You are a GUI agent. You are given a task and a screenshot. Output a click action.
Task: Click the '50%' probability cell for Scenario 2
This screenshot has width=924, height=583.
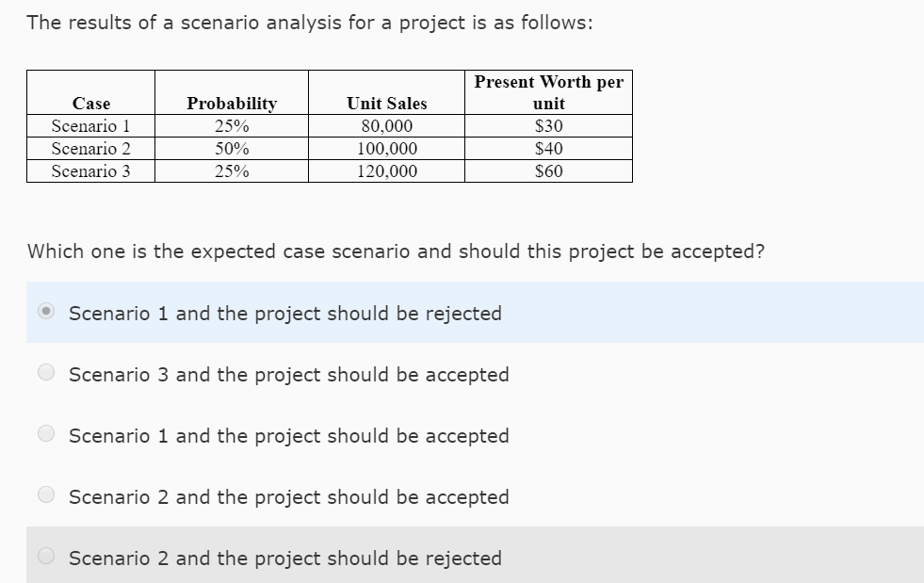coord(231,148)
